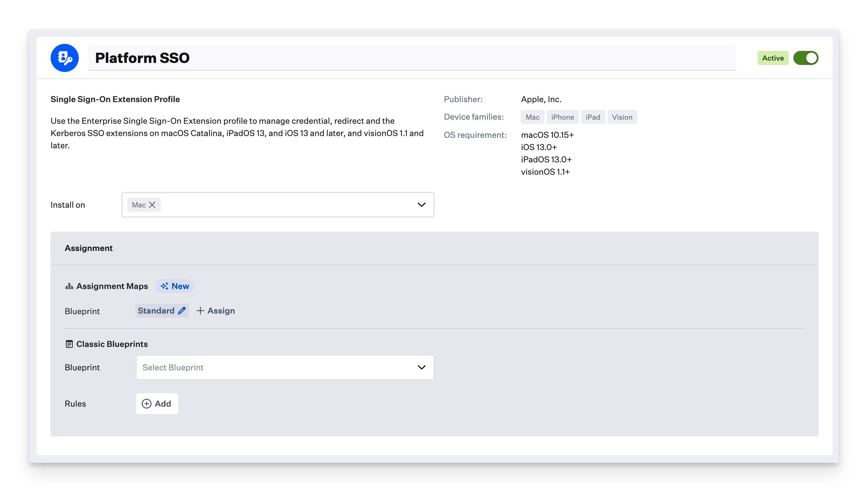Click the Standard blueprint pencil edit icon
Viewport: 868px width, 492px height.
click(182, 311)
